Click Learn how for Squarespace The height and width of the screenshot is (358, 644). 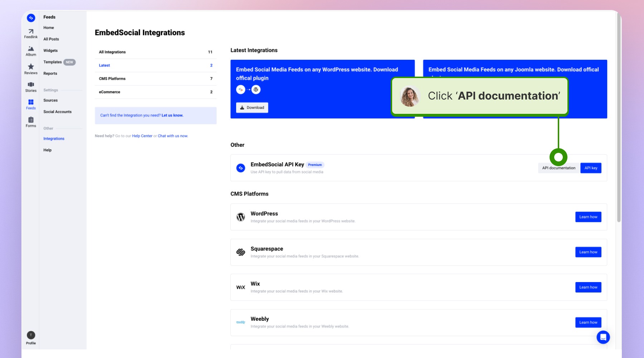tap(588, 252)
